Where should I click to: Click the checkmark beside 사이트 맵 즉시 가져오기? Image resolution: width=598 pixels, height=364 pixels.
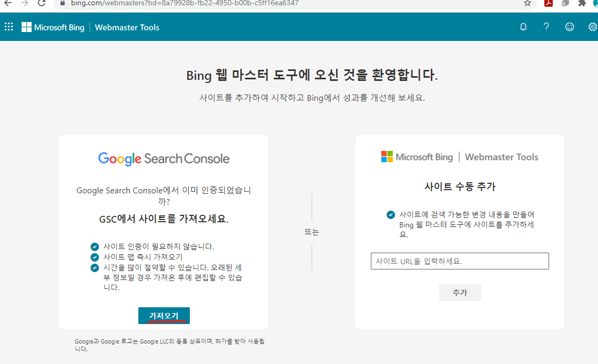pos(95,257)
